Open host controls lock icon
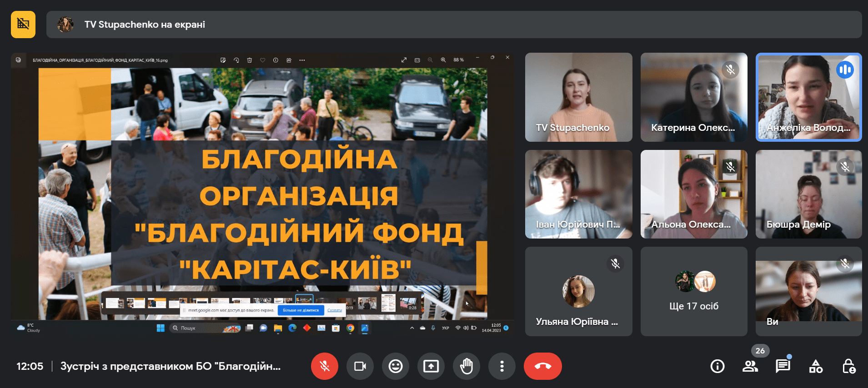This screenshot has height=388, width=868. [848, 366]
